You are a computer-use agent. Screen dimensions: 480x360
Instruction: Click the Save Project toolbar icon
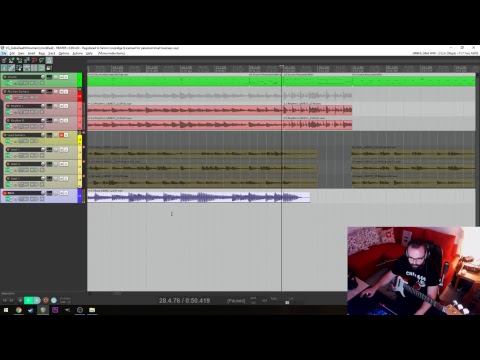[19, 60]
